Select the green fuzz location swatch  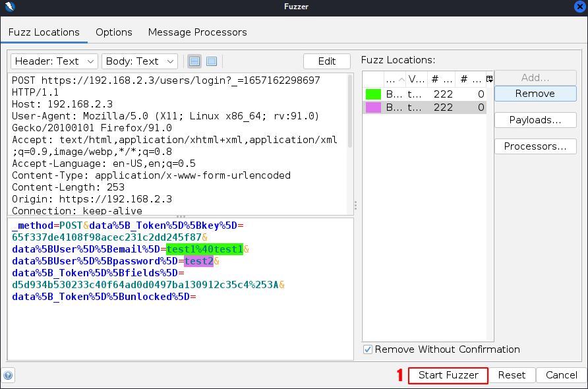pos(373,94)
